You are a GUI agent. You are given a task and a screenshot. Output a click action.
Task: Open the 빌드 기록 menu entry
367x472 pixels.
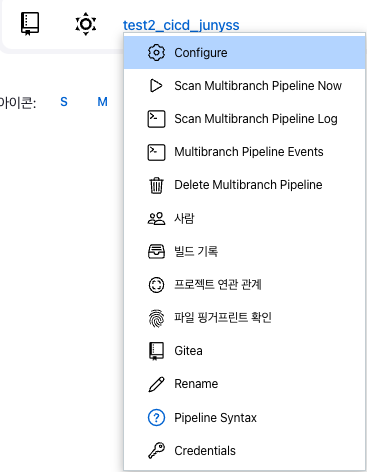pyautogui.click(x=244, y=251)
